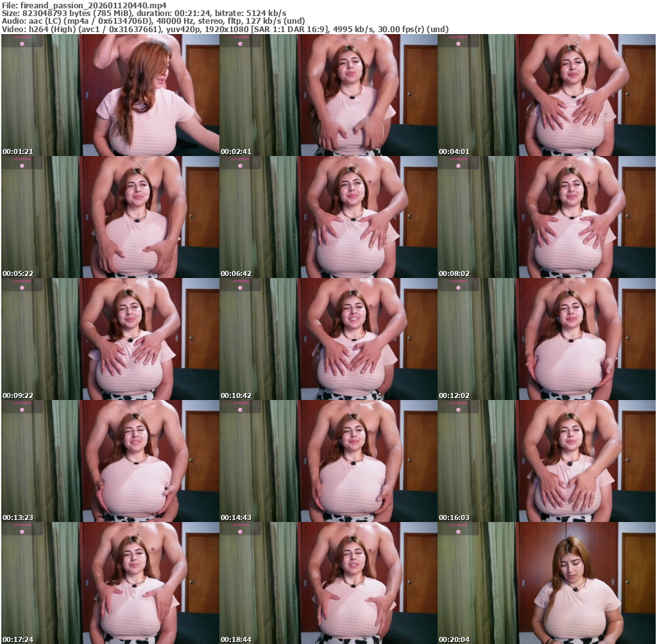The image size is (657, 644).
Task: Click the 00:14:43 timestamp label
Action: 236,518
